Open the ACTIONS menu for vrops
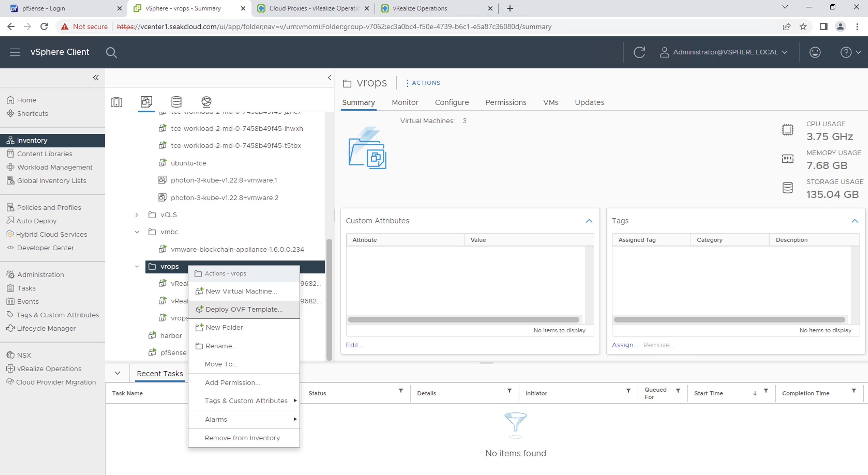 click(x=423, y=83)
